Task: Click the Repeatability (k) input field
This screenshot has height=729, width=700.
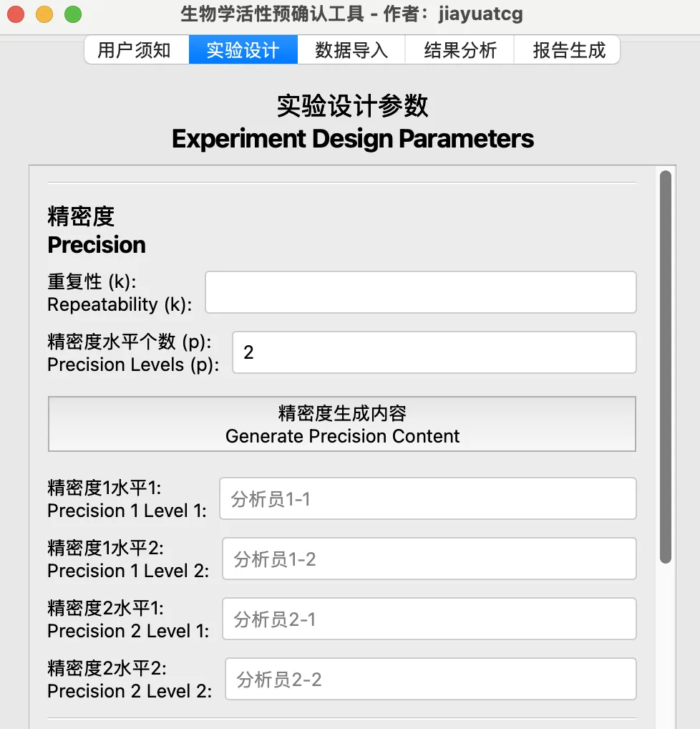Action: click(421, 292)
